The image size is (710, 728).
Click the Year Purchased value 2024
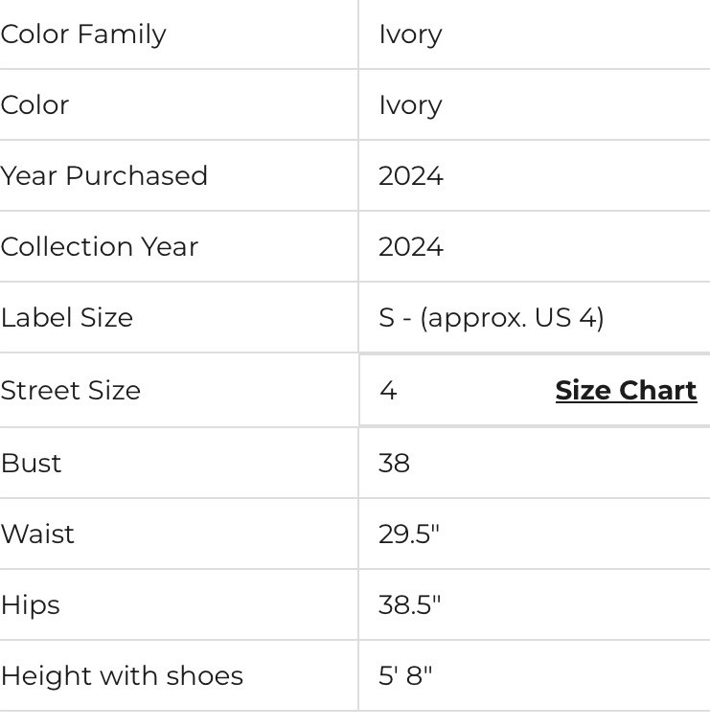[411, 176]
